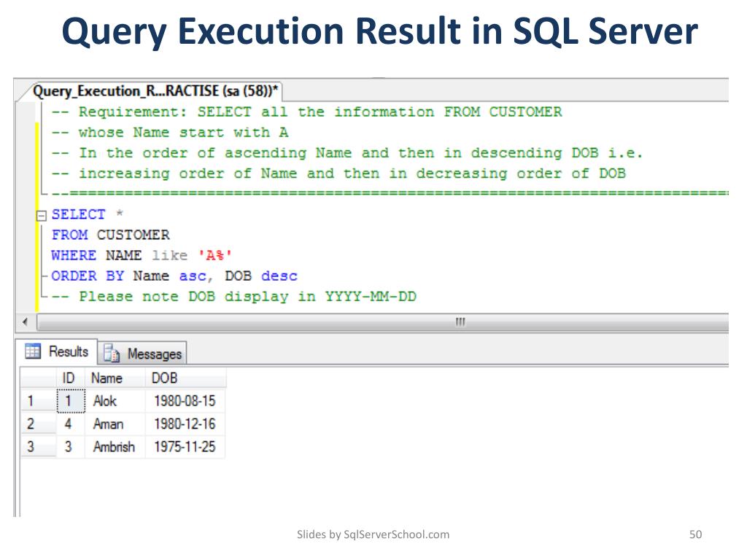Screen dimensions: 747x560
Task: Click the ID column header in results
Action: point(71,378)
